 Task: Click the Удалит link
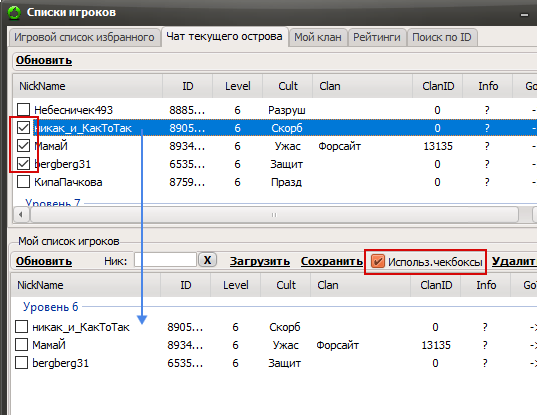514,261
